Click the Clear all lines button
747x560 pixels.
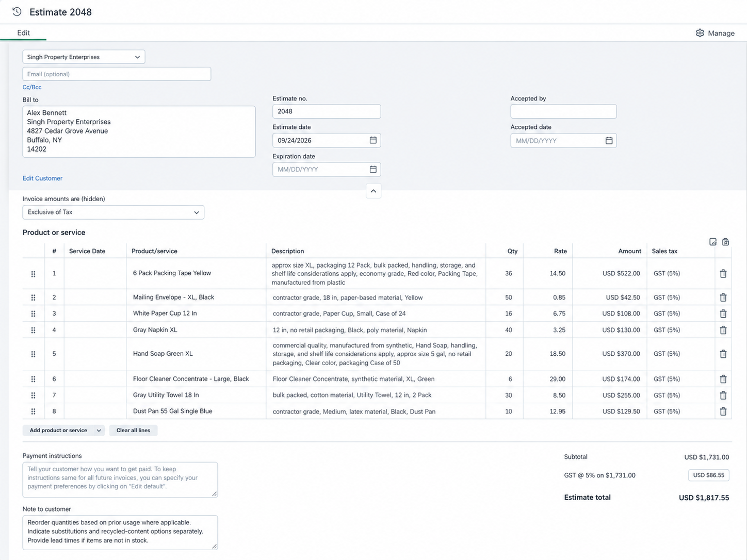(133, 431)
